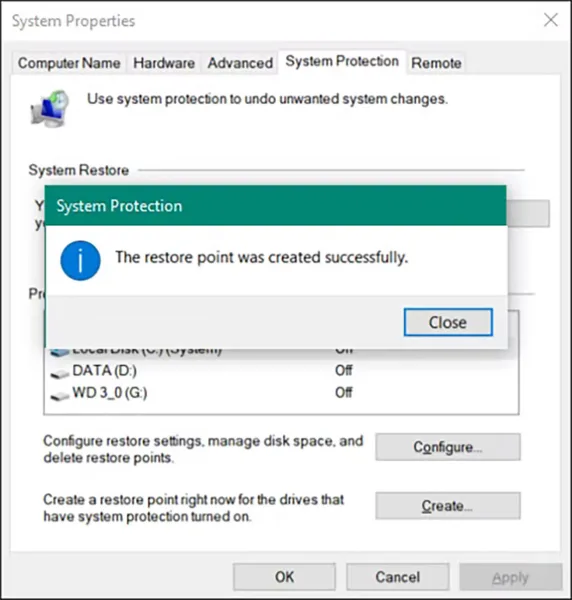Image resolution: width=572 pixels, height=600 pixels.
Task: Close the System Properties window with X
Action: coord(551,20)
